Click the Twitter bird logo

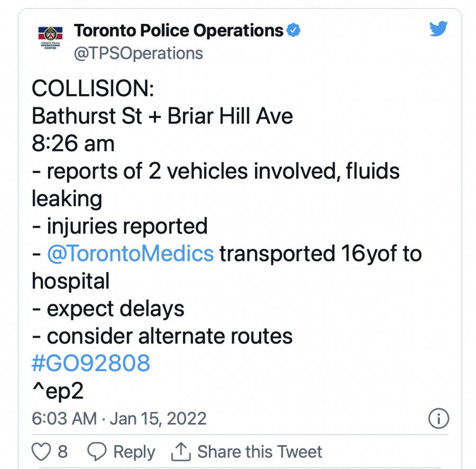coord(438,29)
